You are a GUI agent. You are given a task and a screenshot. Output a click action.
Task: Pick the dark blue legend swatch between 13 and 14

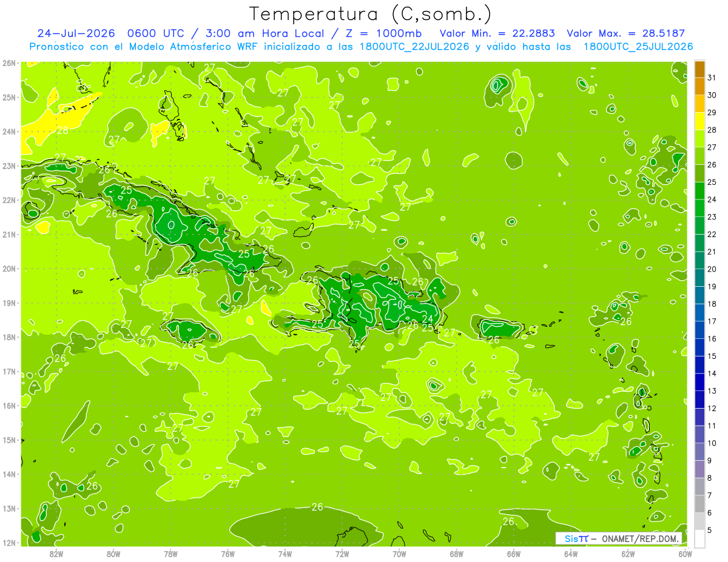[699, 383]
